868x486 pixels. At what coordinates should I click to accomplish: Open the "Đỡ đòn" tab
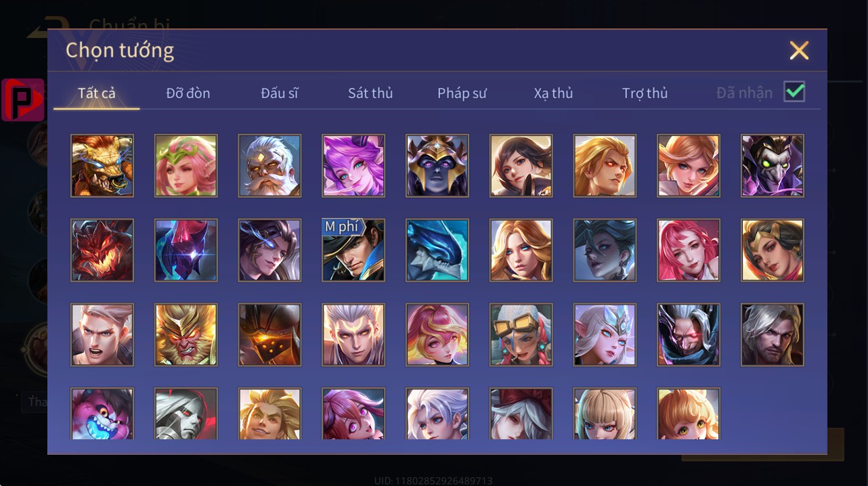coord(188,93)
